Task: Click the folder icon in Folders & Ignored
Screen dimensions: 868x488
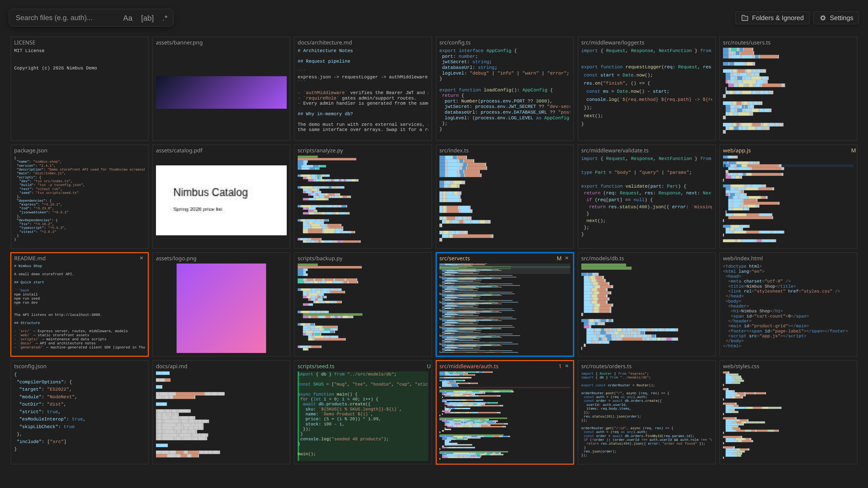Action: [x=745, y=18]
